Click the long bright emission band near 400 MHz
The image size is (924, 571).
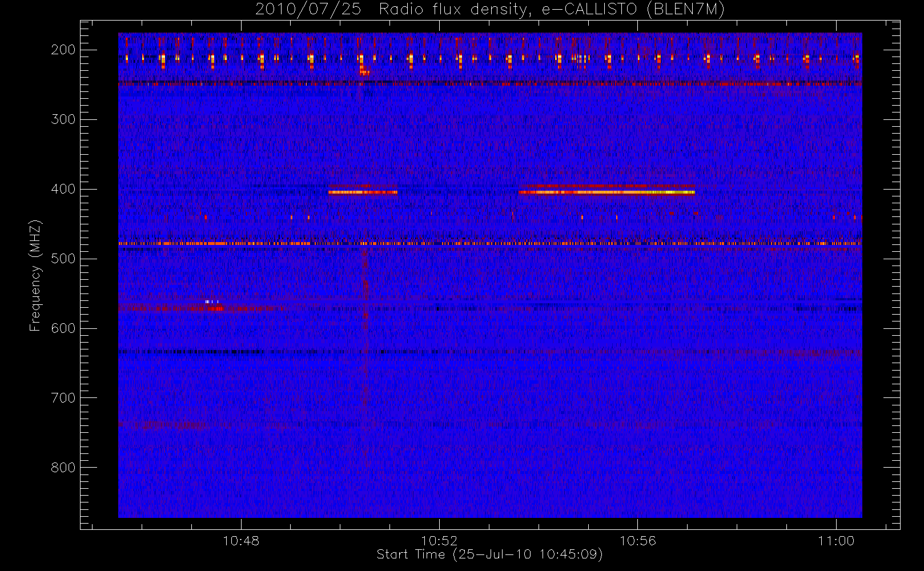tap(606, 192)
